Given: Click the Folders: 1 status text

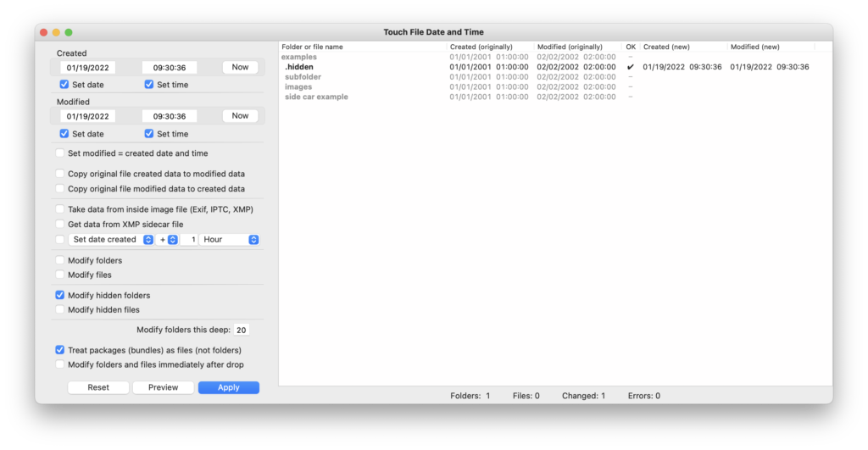Looking at the screenshot, I should (470, 396).
